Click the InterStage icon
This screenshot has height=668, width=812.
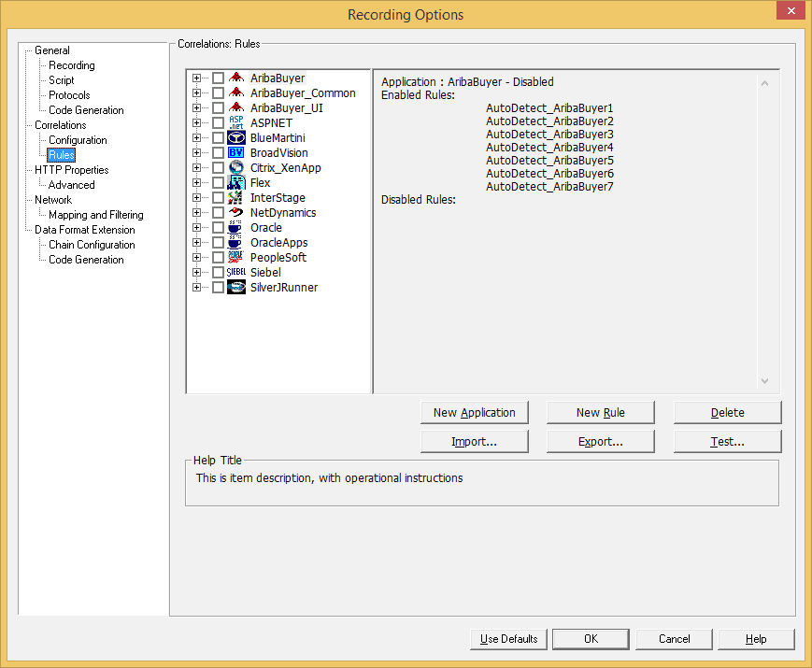236,198
